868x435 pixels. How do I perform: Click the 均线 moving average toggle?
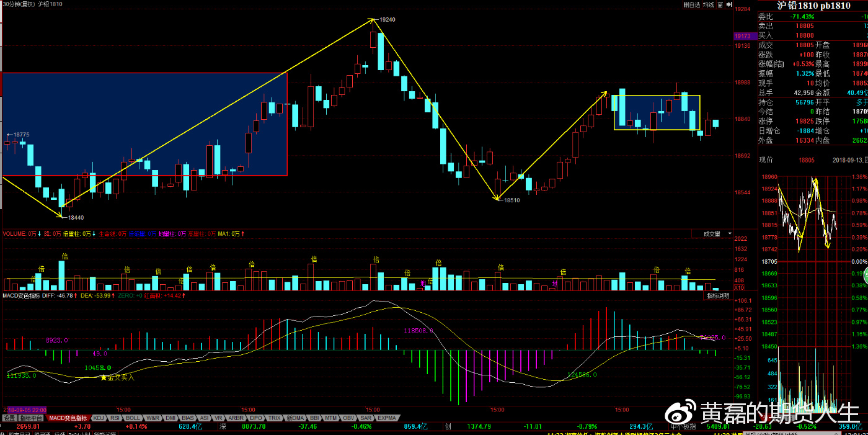pos(709,5)
